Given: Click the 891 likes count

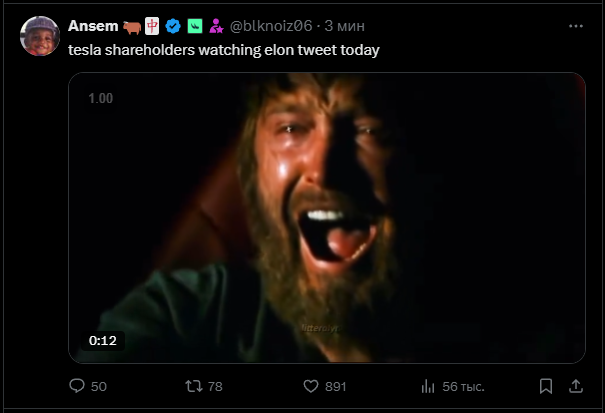Looking at the screenshot, I should point(335,386).
